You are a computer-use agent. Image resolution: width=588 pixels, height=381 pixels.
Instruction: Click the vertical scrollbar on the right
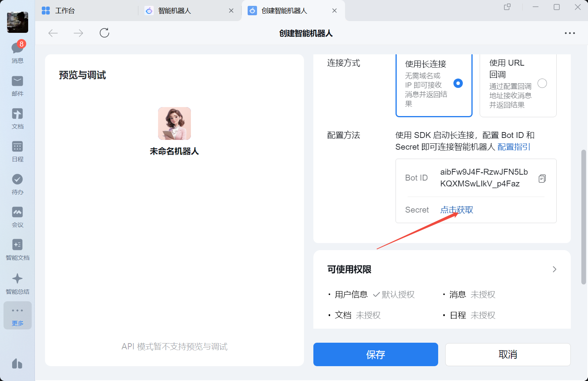pos(584,217)
